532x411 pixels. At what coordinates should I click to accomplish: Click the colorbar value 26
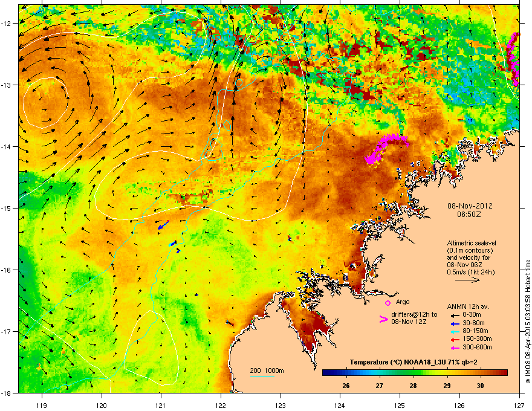(346, 386)
